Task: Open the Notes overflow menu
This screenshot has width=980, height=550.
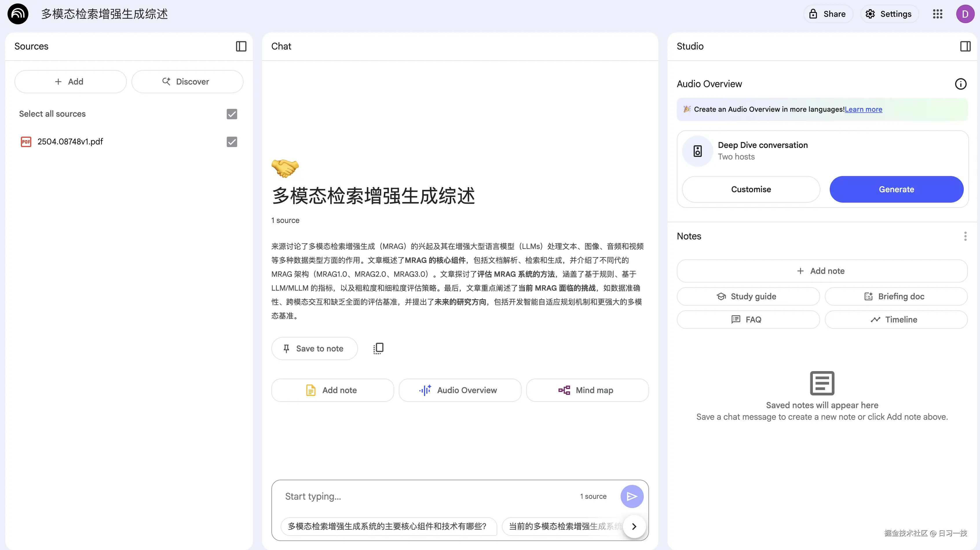Action: pyautogui.click(x=965, y=236)
